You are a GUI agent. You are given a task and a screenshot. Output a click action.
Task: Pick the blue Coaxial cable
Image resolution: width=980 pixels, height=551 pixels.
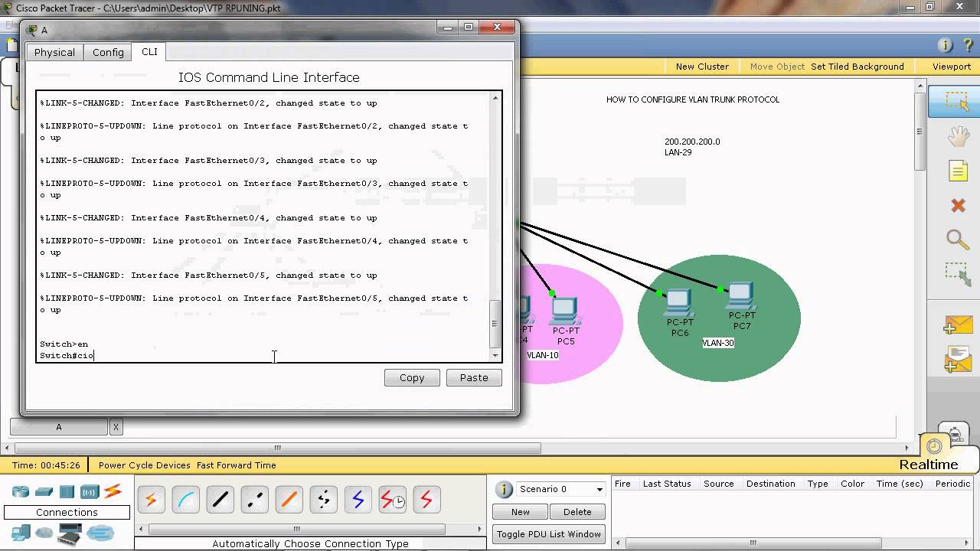358,500
